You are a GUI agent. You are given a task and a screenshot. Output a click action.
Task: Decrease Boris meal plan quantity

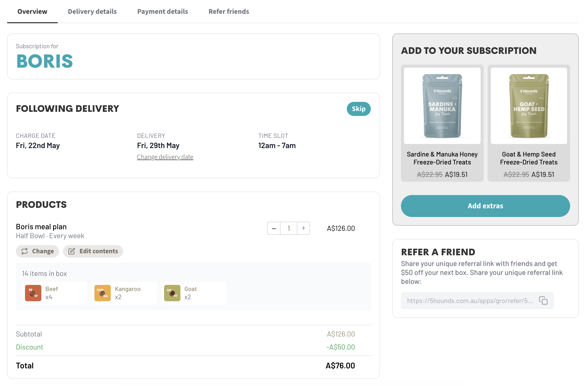click(x=274, y=228)
